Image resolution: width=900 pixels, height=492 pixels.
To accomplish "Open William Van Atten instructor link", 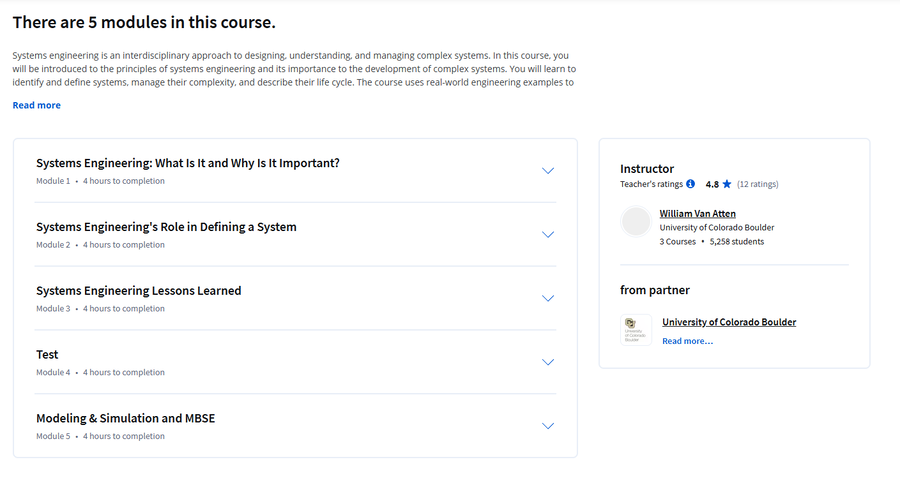I will click(x=697, y=214).
